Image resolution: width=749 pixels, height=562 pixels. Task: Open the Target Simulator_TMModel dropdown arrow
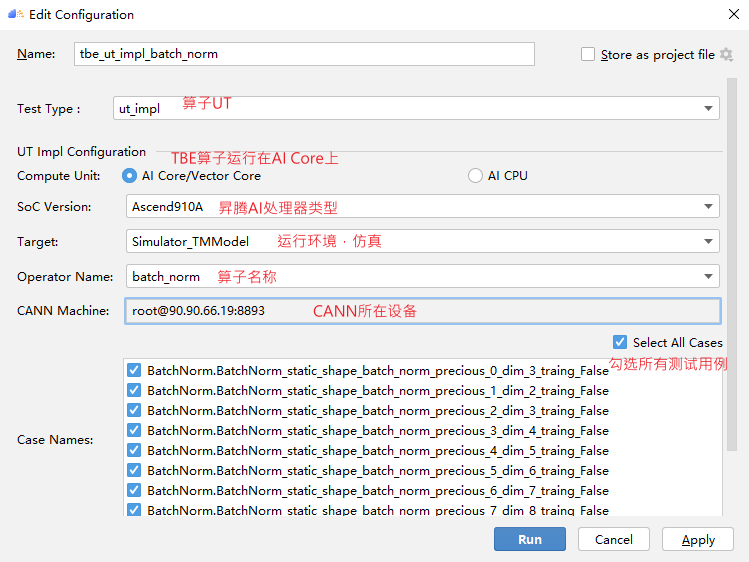point(708,241)
